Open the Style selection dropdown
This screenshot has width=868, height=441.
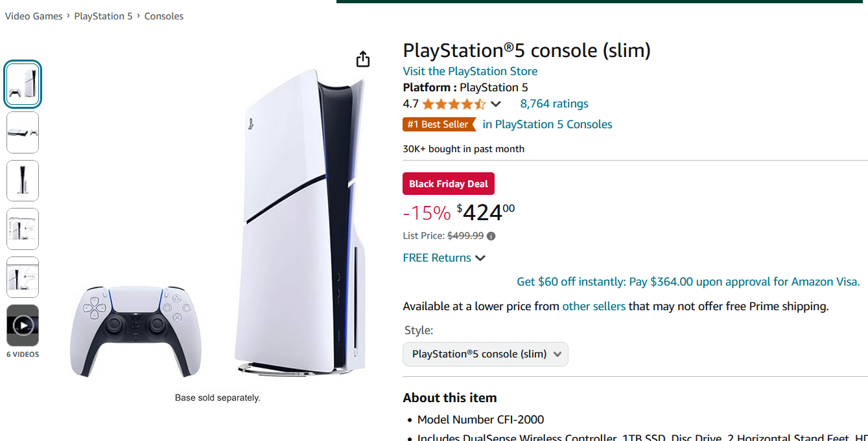485,354
